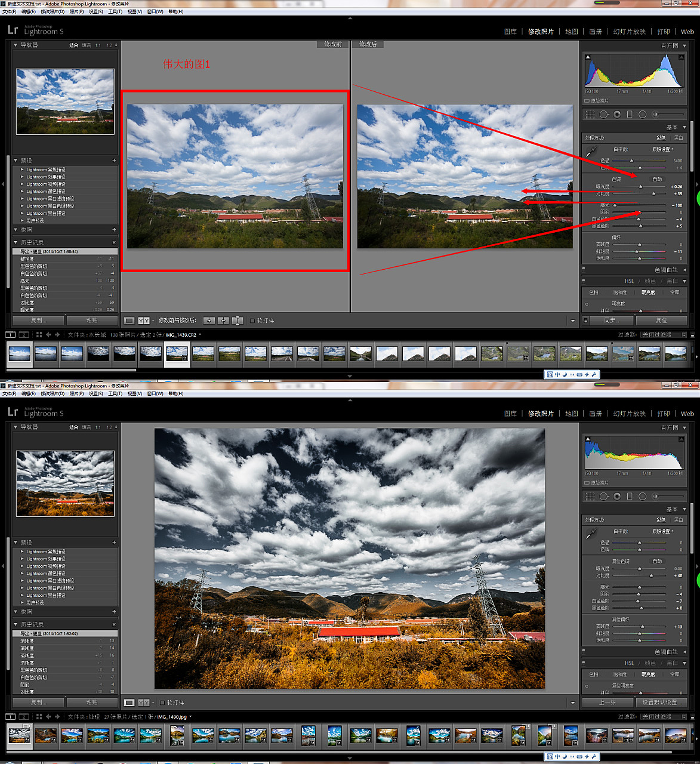
Task: Toggle HSL panel switch in upper window
Action: pos(584,281)
